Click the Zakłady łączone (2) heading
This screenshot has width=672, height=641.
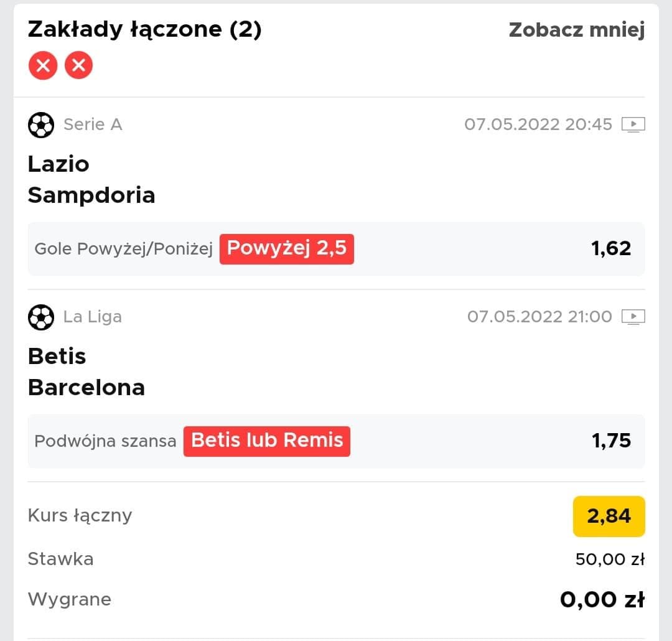[144, 30]
